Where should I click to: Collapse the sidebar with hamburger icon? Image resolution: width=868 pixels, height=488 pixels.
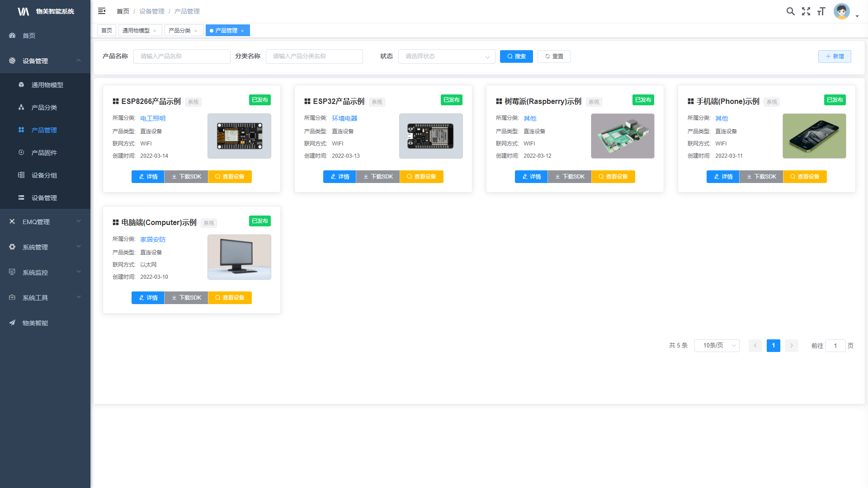[102, 11]
